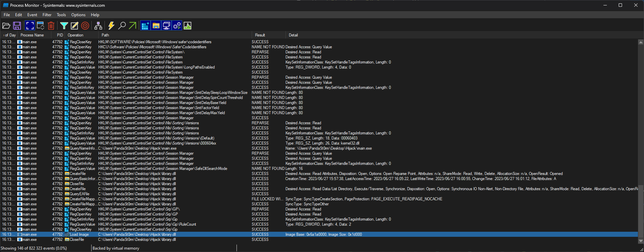Click Showing 146 of 822 323 events status
This screenshot has width=644, height=252.
34,248
